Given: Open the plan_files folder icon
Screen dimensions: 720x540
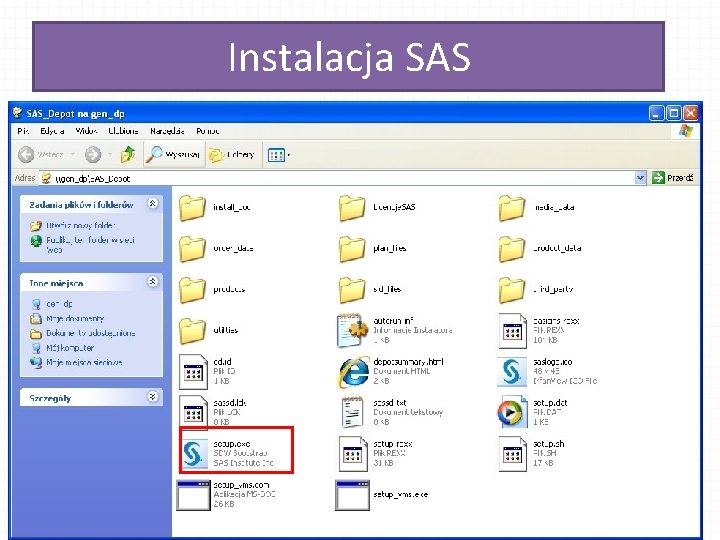Looking at the screenshot, I should (x=352, y=248).
